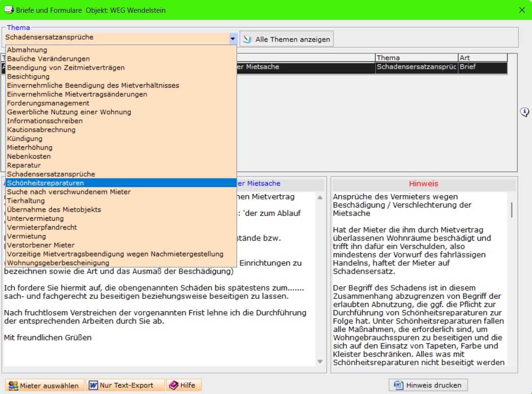Open Hilfe button
Screen dimensions: 532x394
184,385
